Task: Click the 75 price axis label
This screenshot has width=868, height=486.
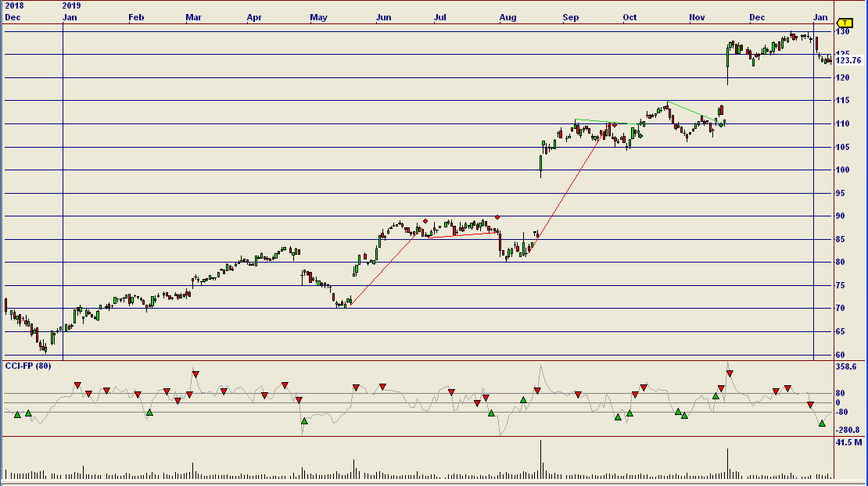Action: (841, 285)
